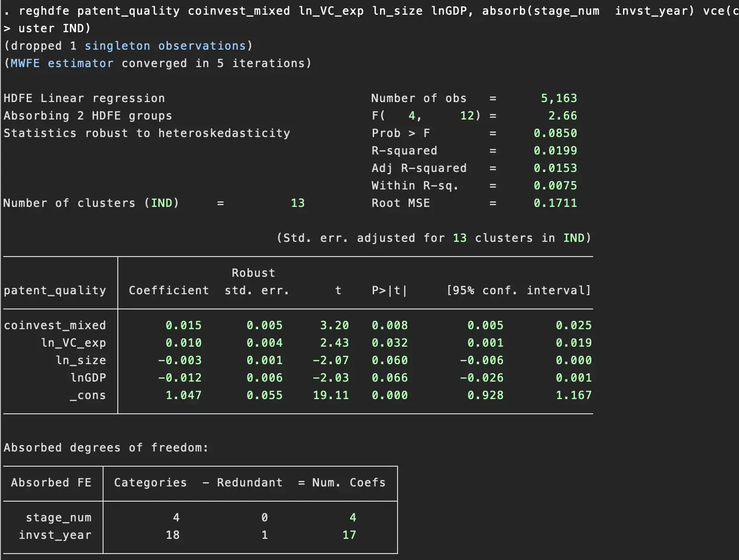Click the stage_num absorbed FE row label
739x560 pixels.
coord(58,518)
